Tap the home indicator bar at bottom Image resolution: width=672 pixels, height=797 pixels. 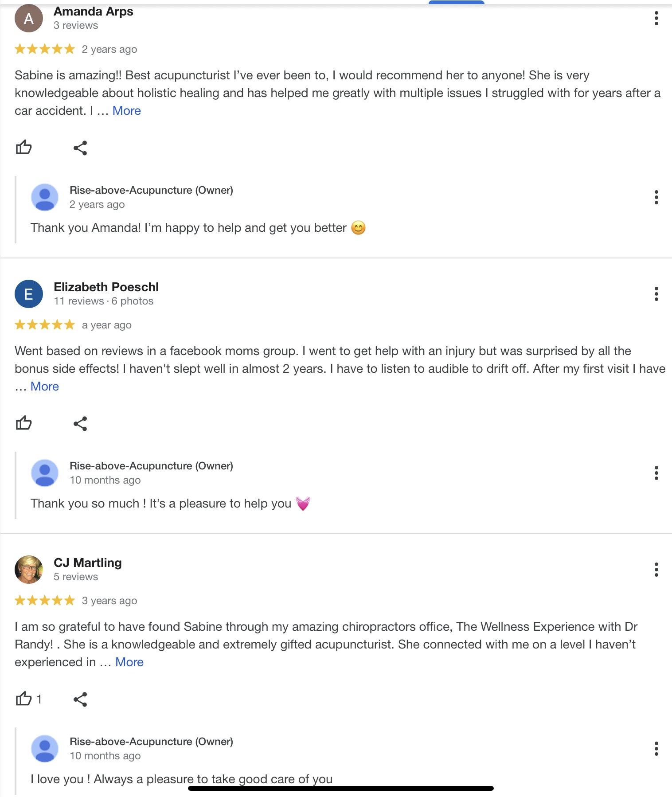click(340, 789)
